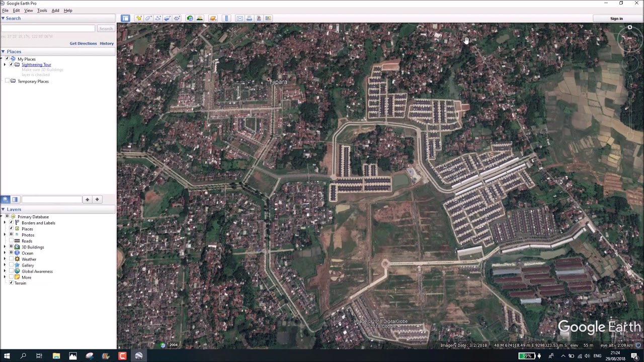Image resolution: width=644 pixels, height=362 pixels.
Task: Open the Email toolbar icon
Action: coord(239,19)
